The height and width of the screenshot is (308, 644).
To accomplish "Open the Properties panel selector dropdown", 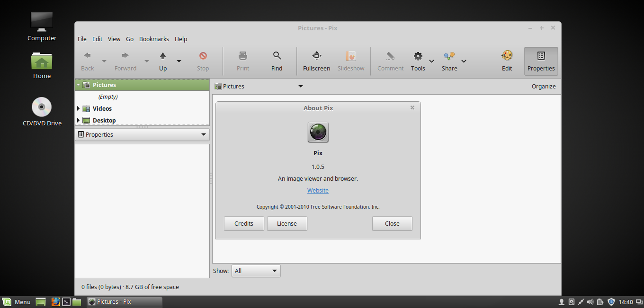I will pyautogui.click(x=142, y=134).
